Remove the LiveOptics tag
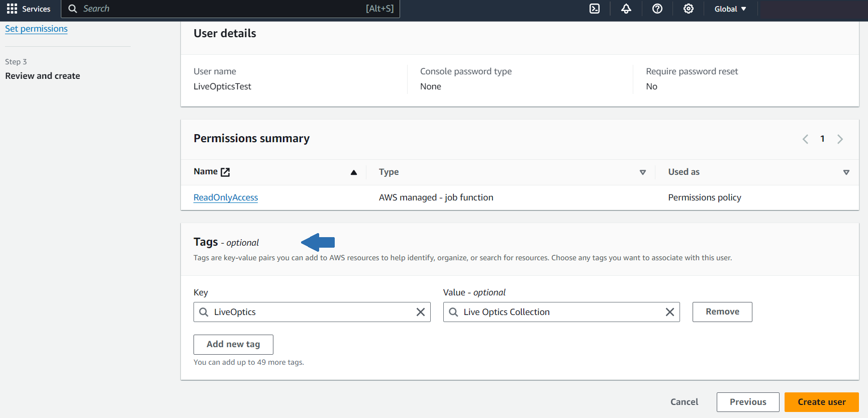 pyautogui.click(x=722, y=312)
